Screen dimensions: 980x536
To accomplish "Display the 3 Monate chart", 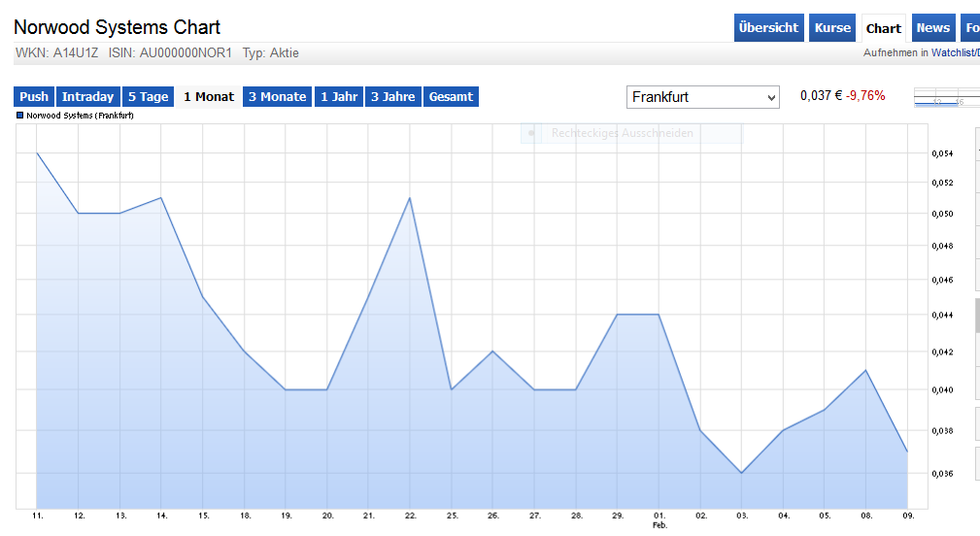I will [x=277, y=97].
